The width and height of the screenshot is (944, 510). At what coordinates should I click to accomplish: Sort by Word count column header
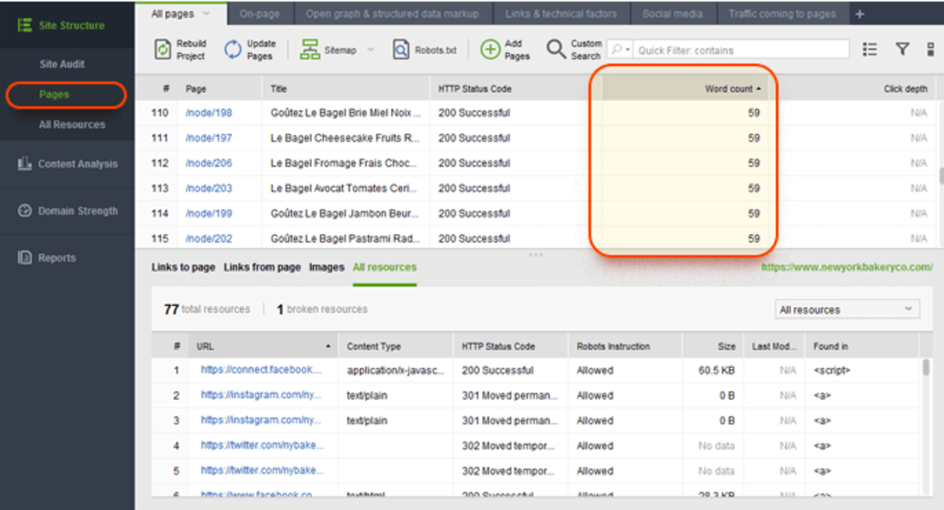(x=729, y=89)
